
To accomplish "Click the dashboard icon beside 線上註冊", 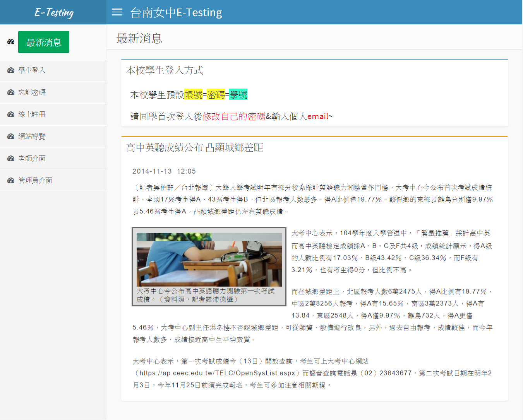I will (11, 114).
